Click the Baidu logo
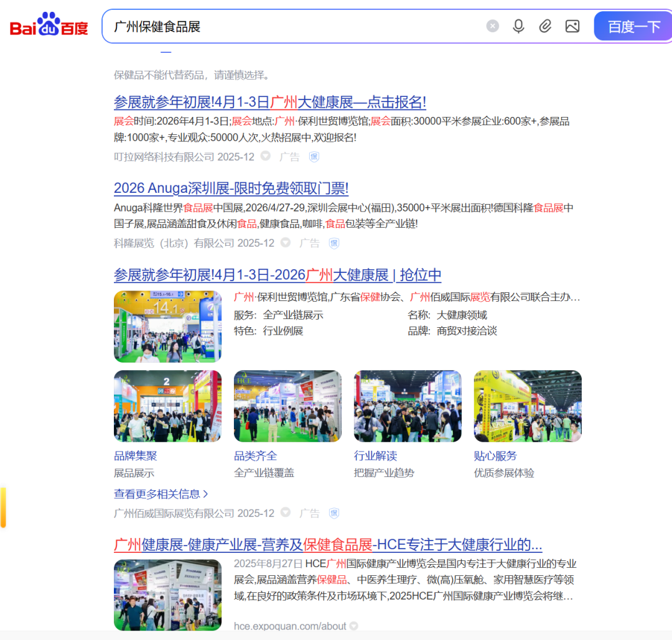 coord(49,26)
